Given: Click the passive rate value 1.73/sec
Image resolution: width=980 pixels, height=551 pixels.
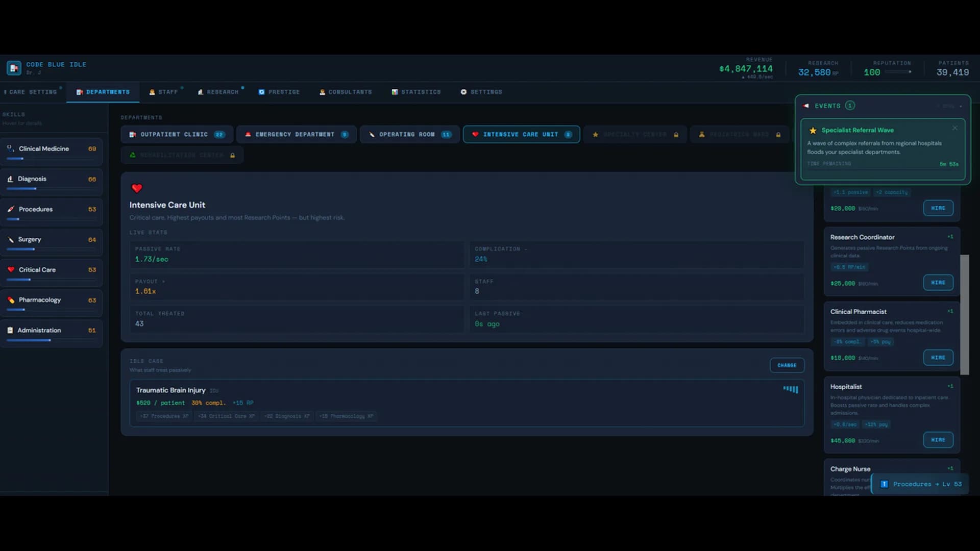Looking at the screenshot, I should pyautogui.click(x=152, y=259).
